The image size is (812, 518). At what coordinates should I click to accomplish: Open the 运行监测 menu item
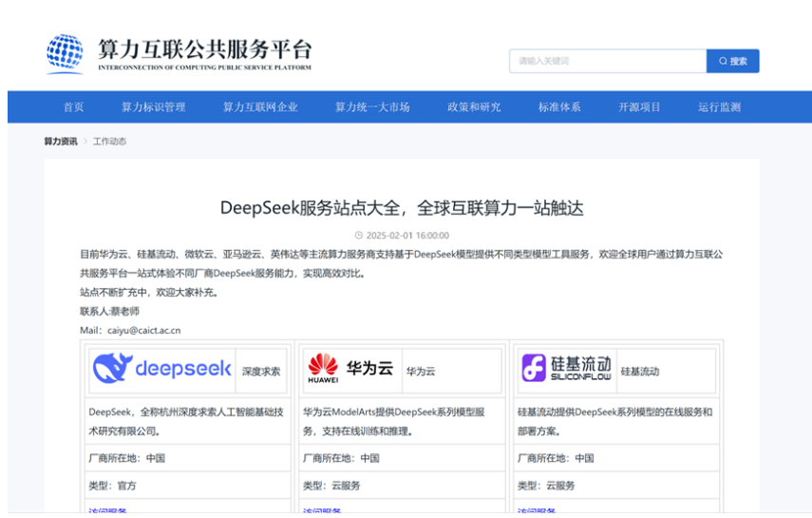tap(719, 107)
